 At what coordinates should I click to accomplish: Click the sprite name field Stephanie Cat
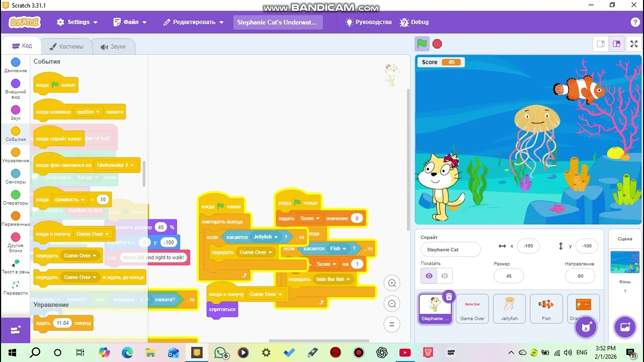click(451, 249)
